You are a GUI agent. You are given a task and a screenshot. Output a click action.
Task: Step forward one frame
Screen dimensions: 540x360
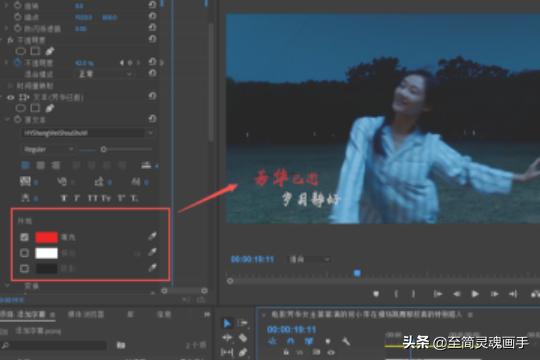pyautogui.click(x=495, y=294)
